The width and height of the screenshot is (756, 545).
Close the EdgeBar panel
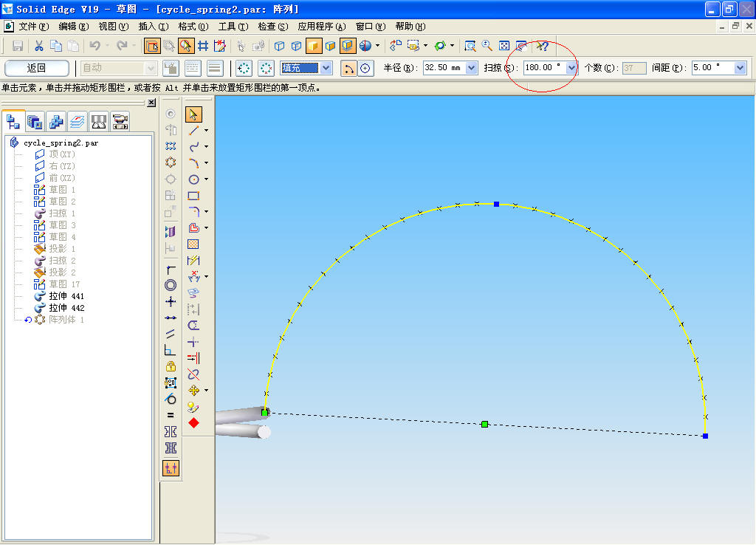coord(151,103)
